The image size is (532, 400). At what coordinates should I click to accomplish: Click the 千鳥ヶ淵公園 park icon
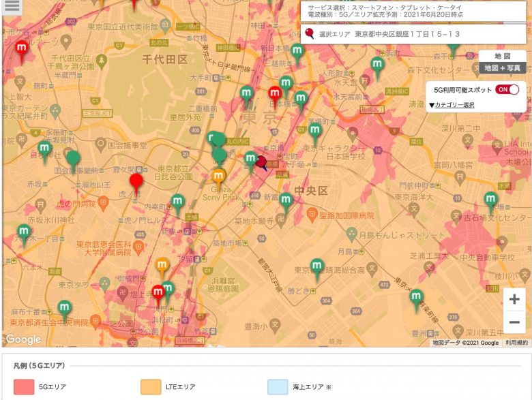pyautogui.click(x=101, y=61)
